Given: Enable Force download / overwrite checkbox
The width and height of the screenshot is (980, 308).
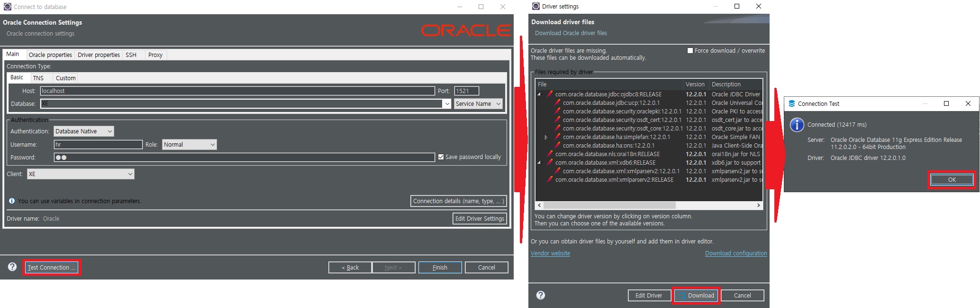Looking at the screenshot, I should click(x=690, y=50).
